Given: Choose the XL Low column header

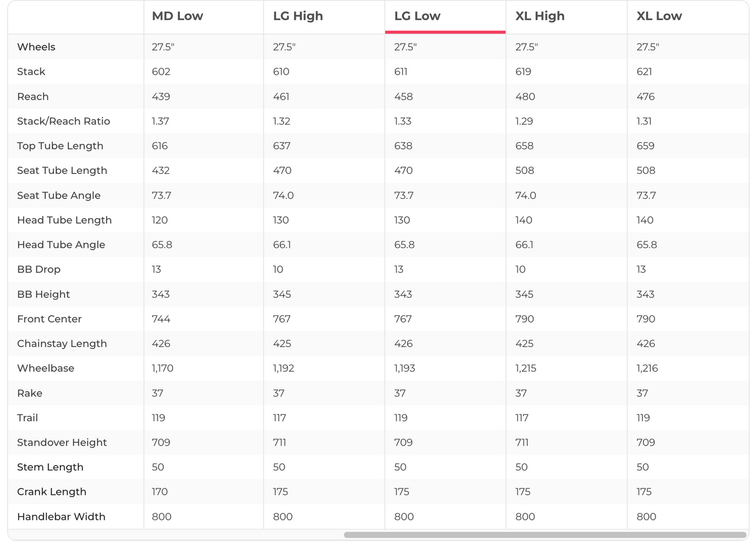Looking at the screenshot, I should click(659, 16).
